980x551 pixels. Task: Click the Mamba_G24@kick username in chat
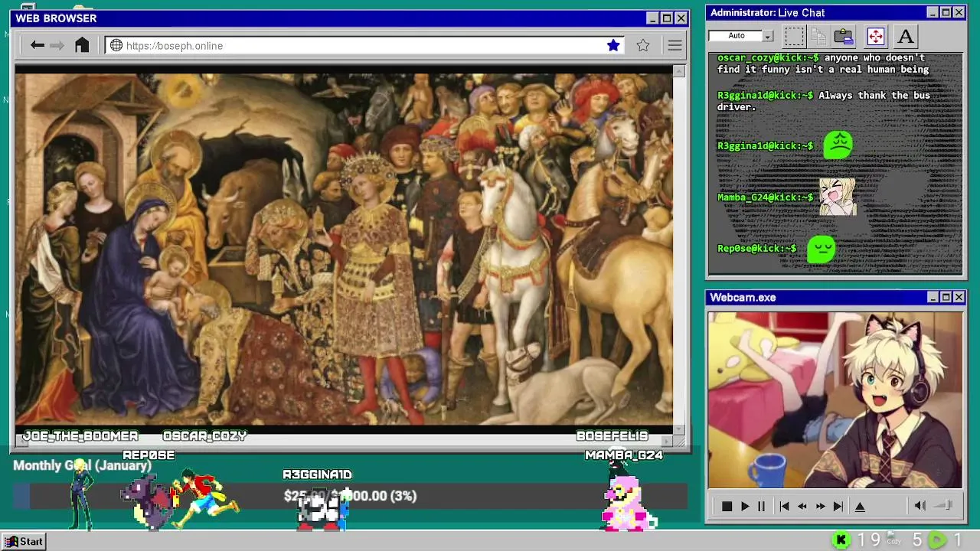766,197
